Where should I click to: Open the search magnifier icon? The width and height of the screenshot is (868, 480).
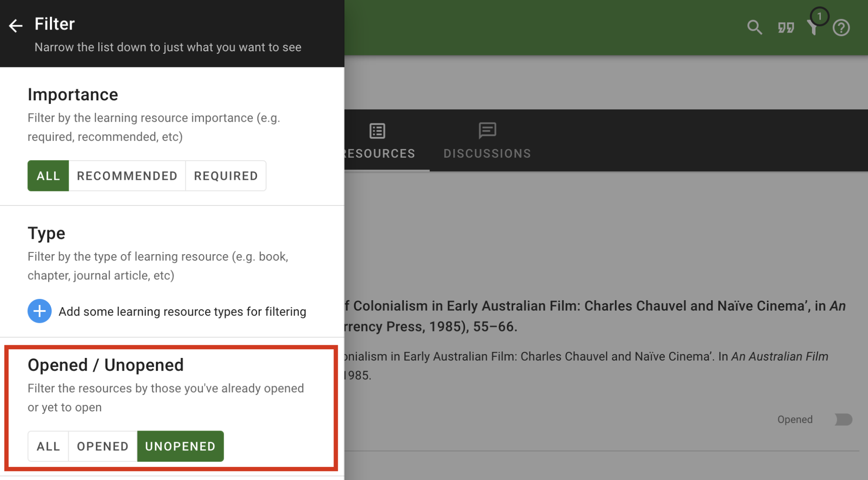tap(754, 27)
